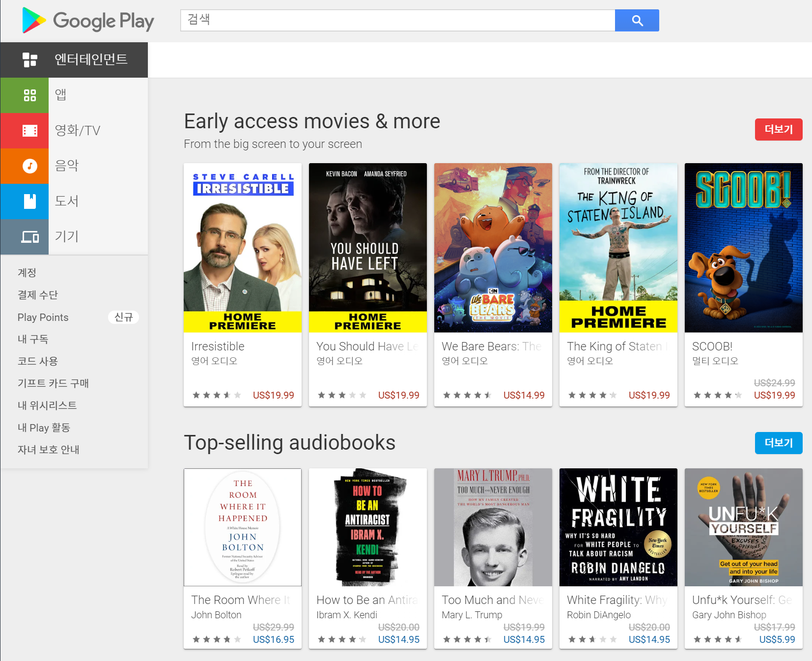Click the Google Play logo
812x661 pixels.
coord(88,21)
